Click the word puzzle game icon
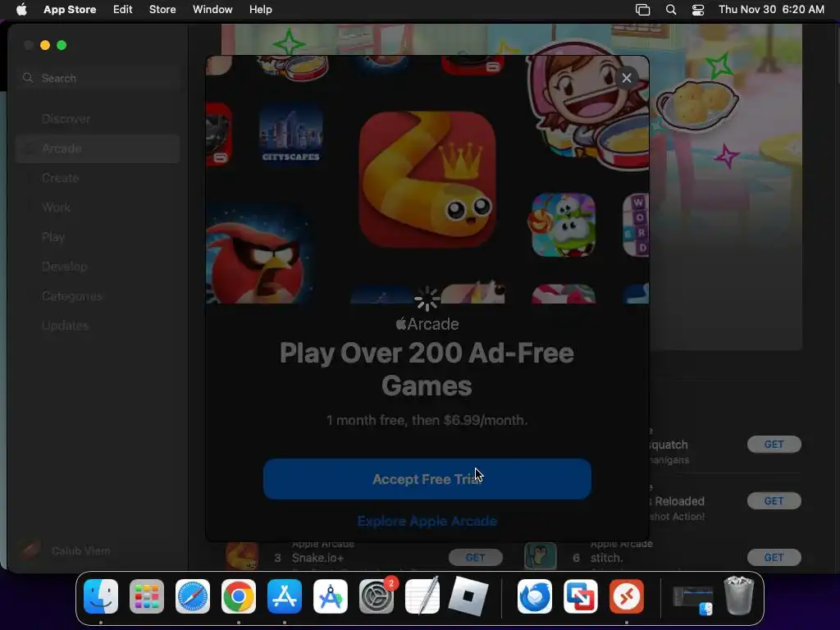The image size is (840, 630). tap(636, 225)
